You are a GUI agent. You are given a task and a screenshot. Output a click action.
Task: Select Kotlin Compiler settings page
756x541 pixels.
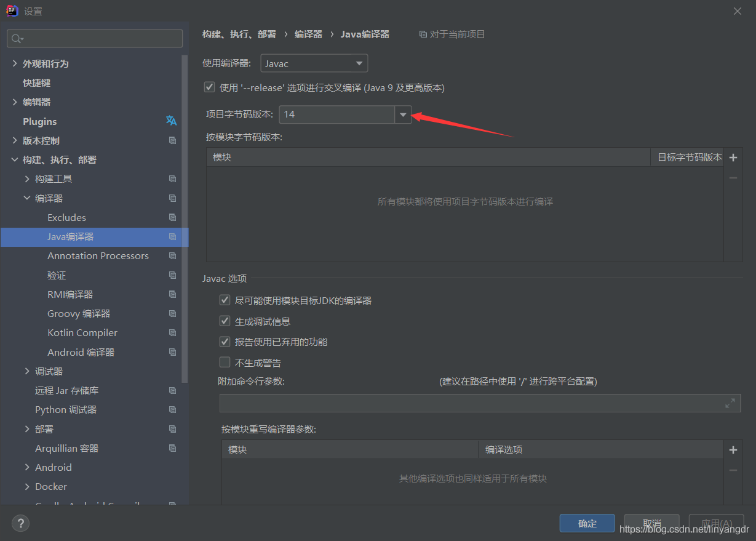pos(82,332)
